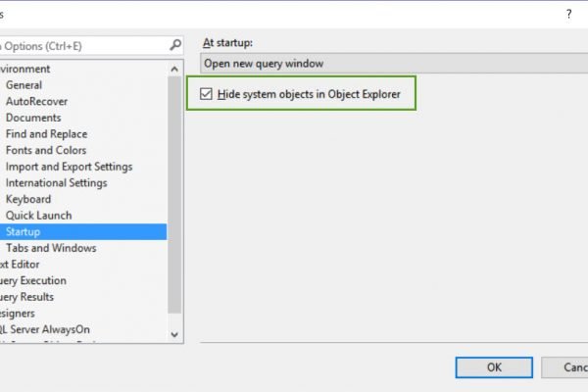The height and width of the screenshot is (392, 588).
Task: Click the tree scrollbar up arrow
Action: (x=174, y=69)
